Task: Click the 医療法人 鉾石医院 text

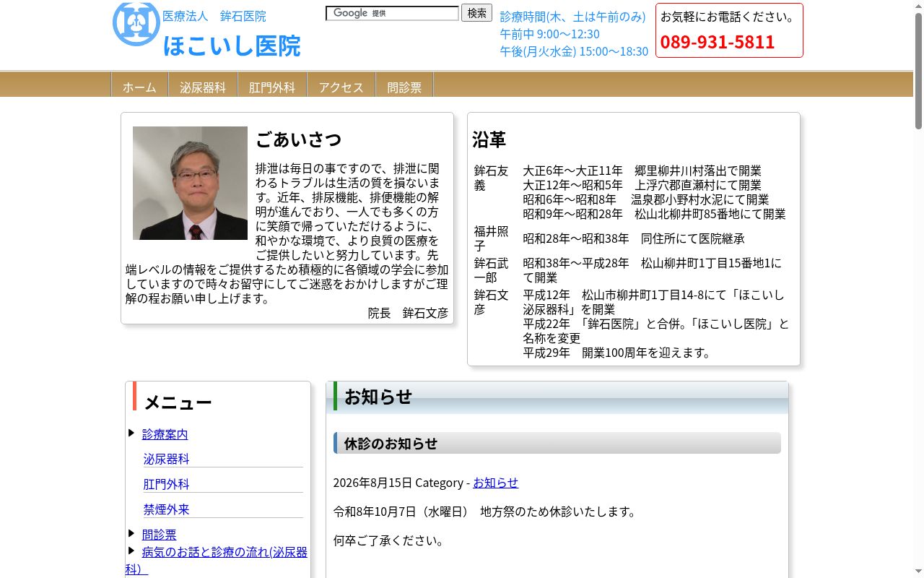Action: point(214,16)
